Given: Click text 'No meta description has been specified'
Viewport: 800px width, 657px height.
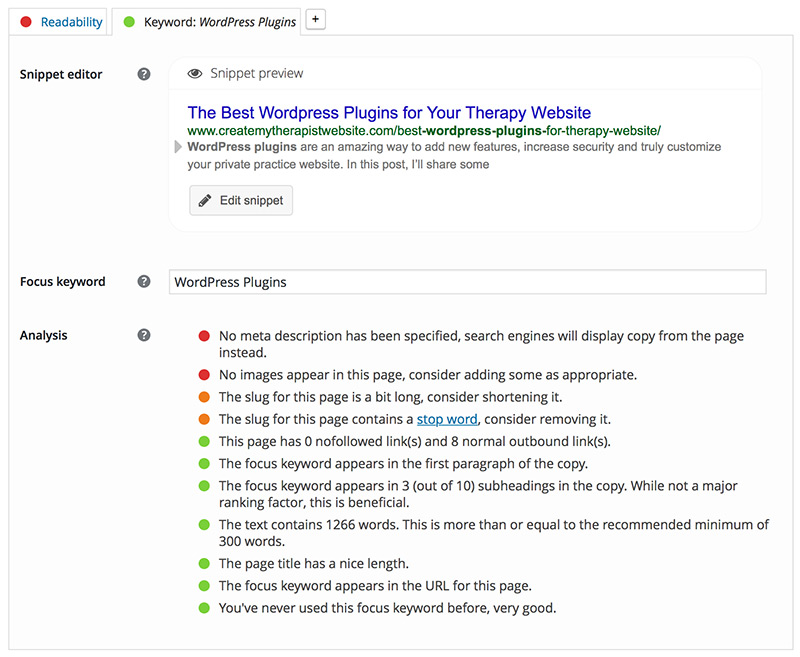Looking at the screenshot, I should (339, 336).
